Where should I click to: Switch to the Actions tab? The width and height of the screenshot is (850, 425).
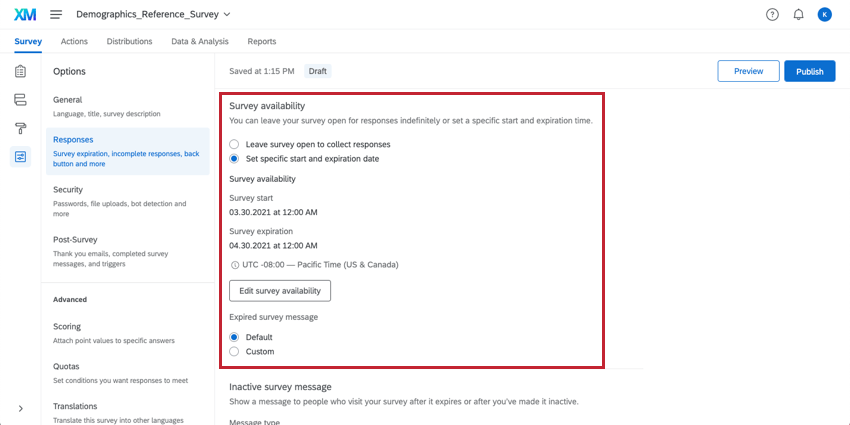74,41
